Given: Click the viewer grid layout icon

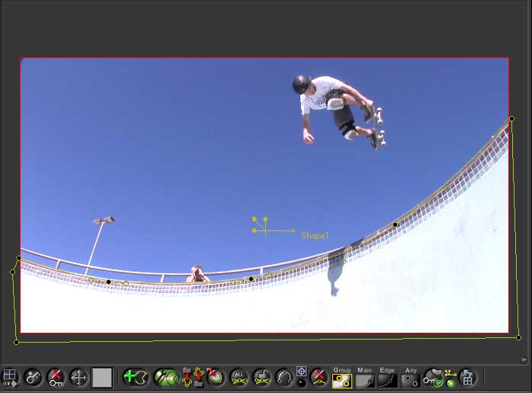Looking at the screenshot, I should (9, 378).
